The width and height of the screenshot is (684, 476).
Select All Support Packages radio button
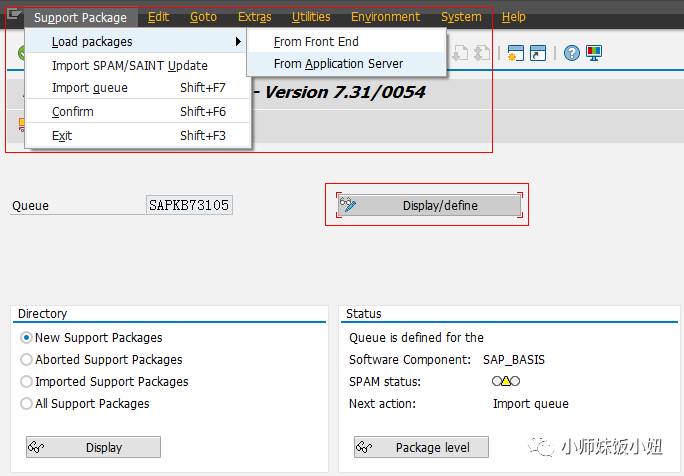(x=26, y=404)
